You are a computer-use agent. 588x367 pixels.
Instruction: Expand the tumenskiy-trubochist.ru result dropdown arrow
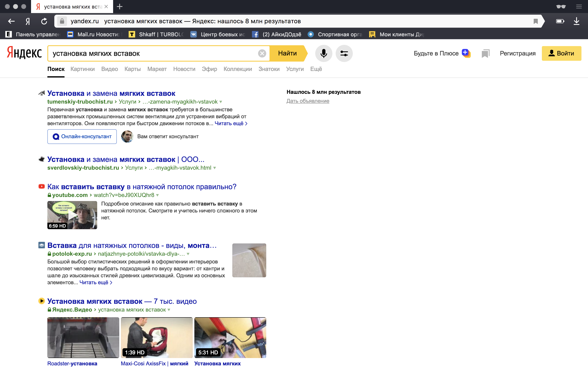pyautogui.click(x=221, y=102)
